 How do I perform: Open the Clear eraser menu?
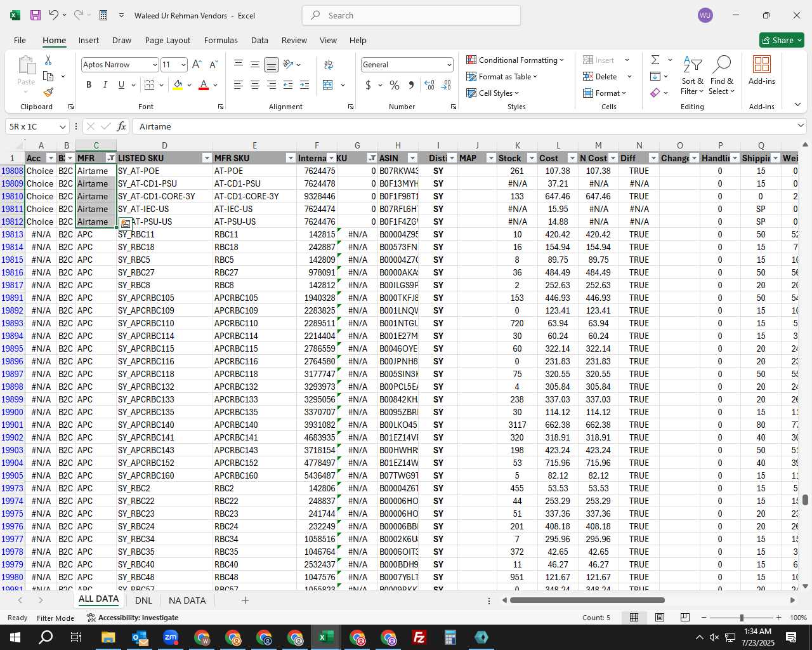pos(659,93)
